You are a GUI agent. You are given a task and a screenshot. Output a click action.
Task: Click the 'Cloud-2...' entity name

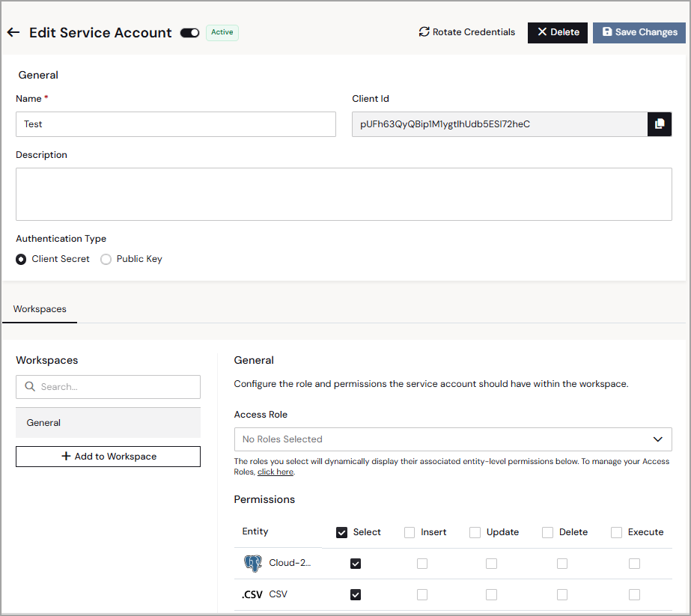290,563
